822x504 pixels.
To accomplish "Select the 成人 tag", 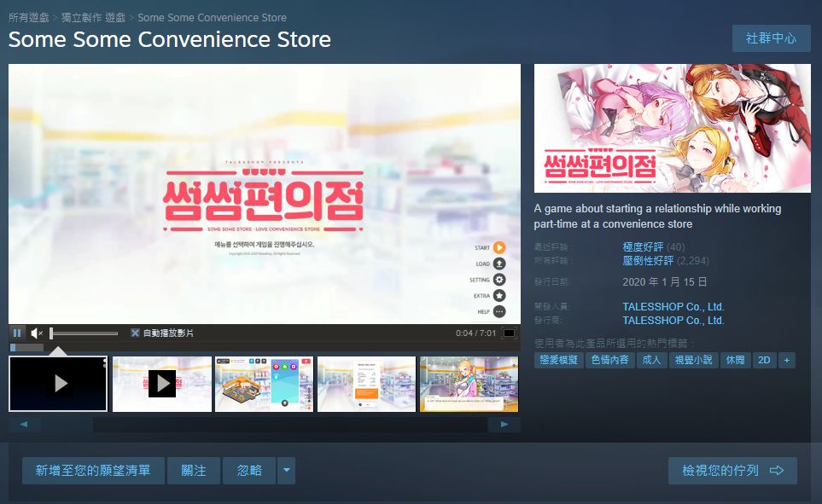I will (x=651, y=360).
